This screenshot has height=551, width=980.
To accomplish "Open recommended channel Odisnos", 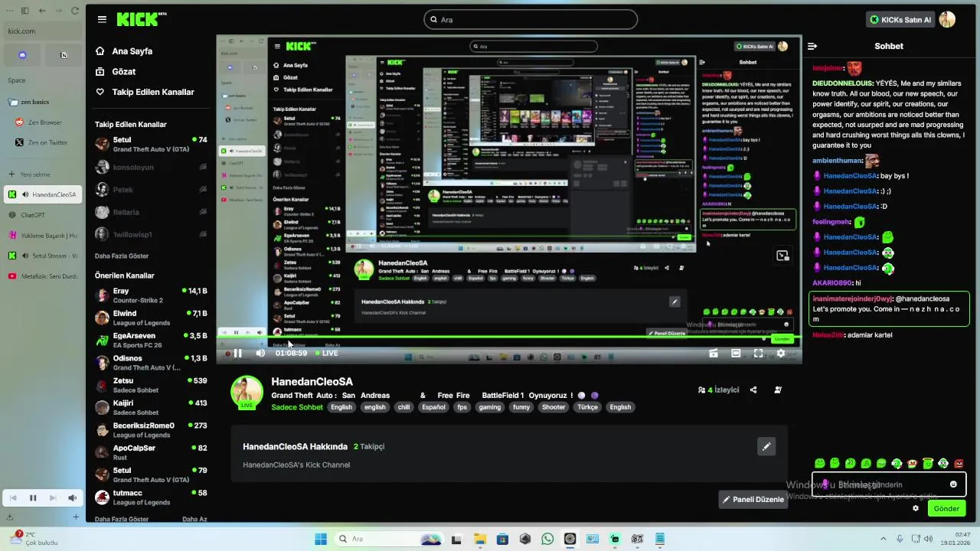I will click(151, 363).
